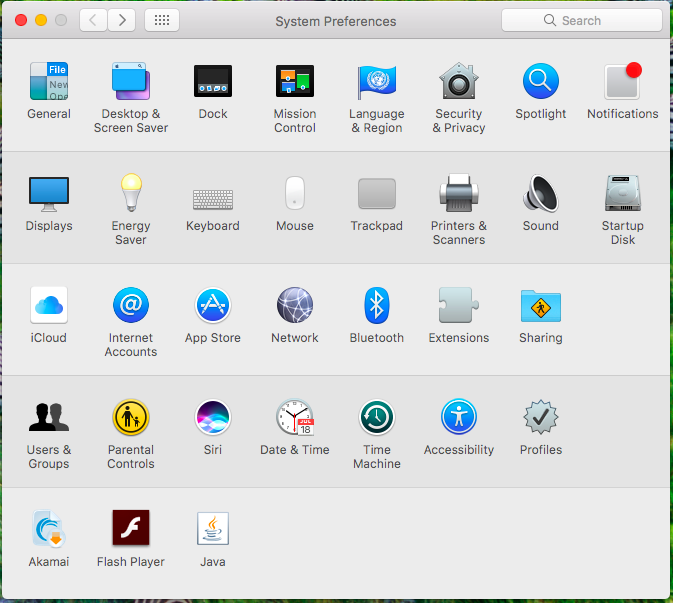The width and height of the screenshot is (673, 603).
Task: Open the Sharing folder icon
Action: point(540,305)
